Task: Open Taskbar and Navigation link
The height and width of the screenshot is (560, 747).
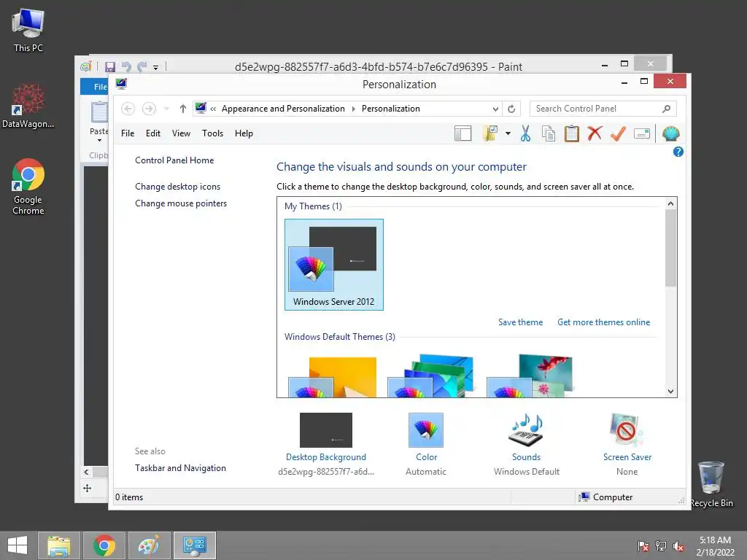Action: click(x=181, y=468)
